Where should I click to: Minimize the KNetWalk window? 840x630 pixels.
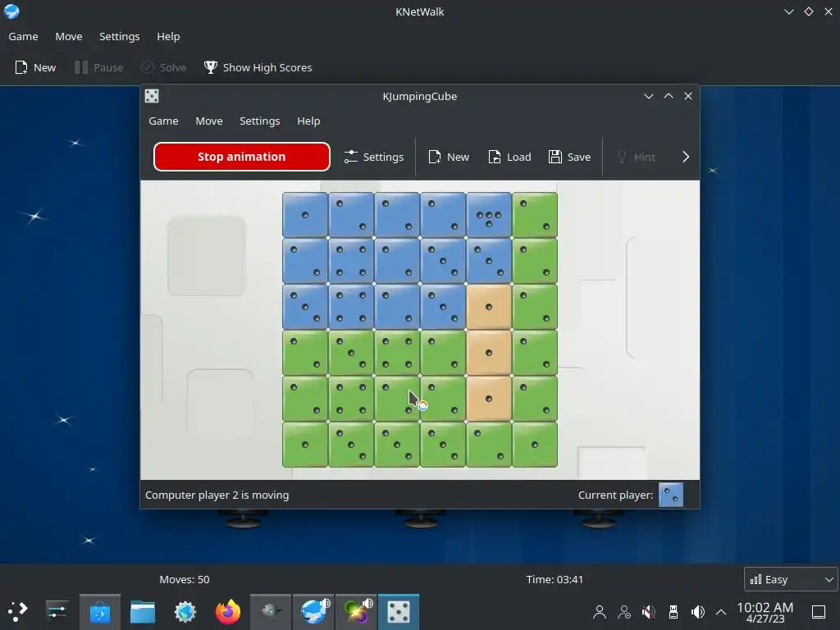[x=788, y=11]
